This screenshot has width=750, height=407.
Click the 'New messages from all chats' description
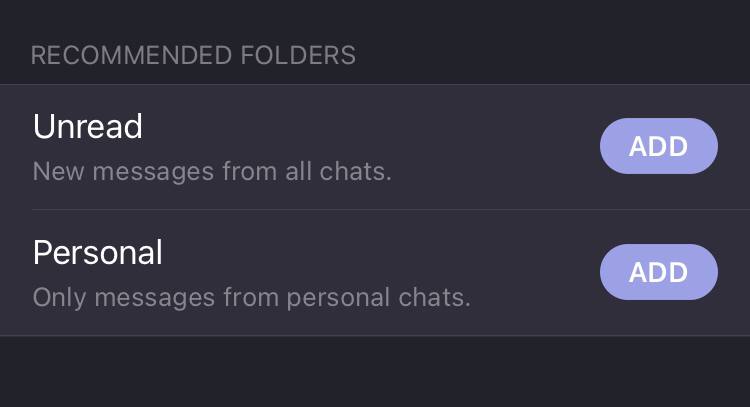[212, 172]
